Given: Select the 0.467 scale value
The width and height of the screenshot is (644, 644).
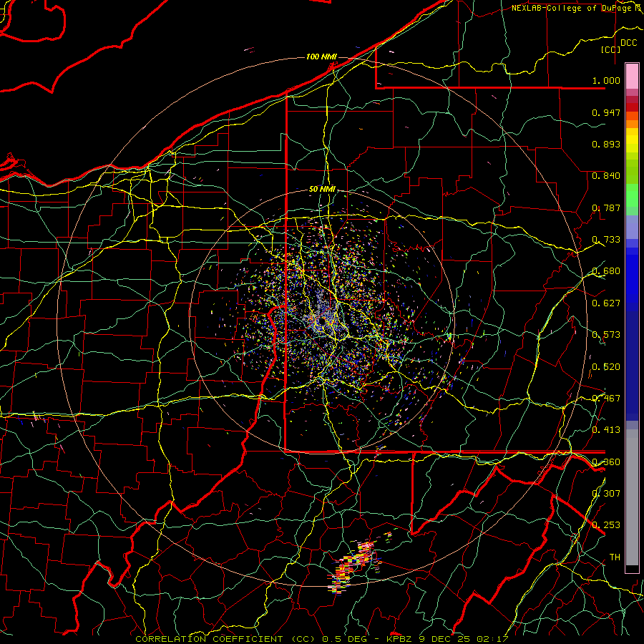Looking at the screenshot, I should [606, 399].
